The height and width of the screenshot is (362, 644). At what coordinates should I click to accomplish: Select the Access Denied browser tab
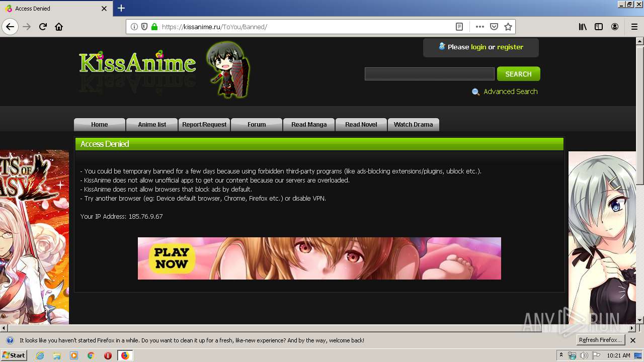(56, 9)
